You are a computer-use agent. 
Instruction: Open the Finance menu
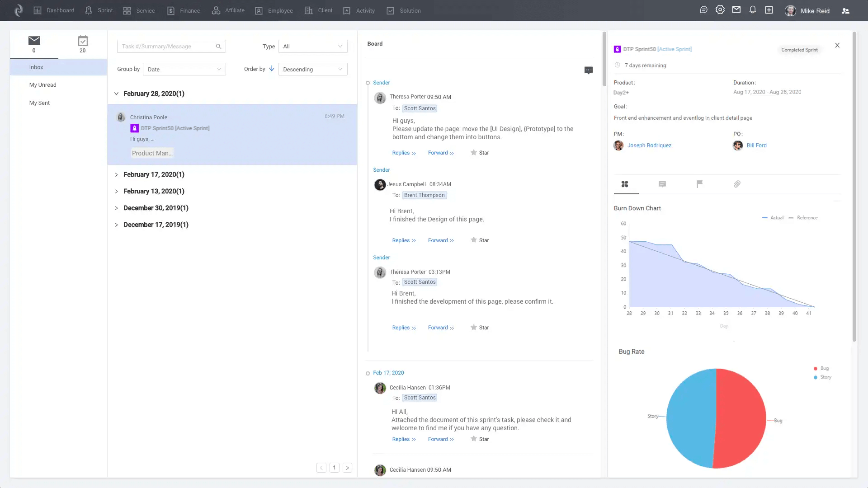point(183,10)
